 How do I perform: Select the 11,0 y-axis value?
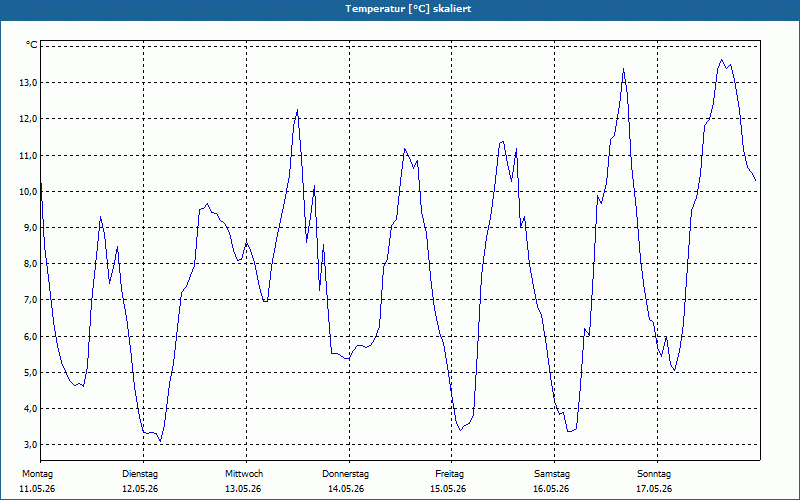click(28, 155)
